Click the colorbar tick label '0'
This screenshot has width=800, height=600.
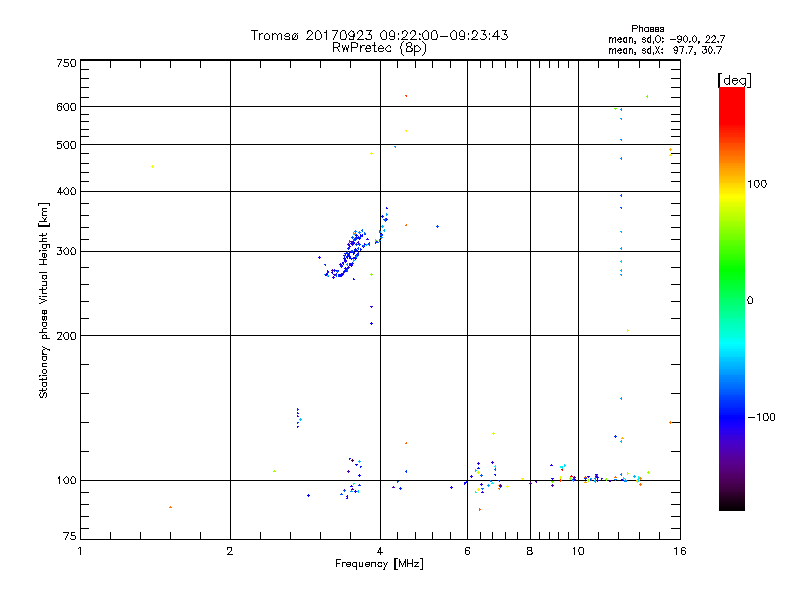point(750,301)
